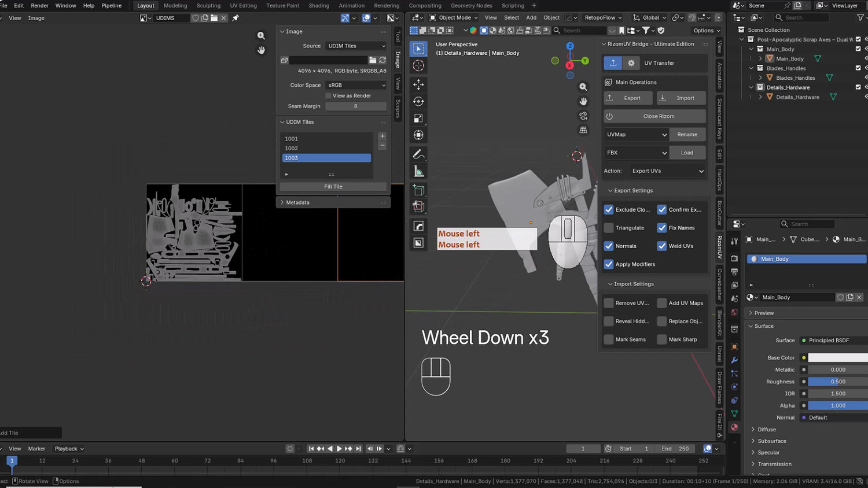Viewport: 868px width, 488px height.
Task: Enable the Triangulate checkbox
Action: (x=609, y=228)
